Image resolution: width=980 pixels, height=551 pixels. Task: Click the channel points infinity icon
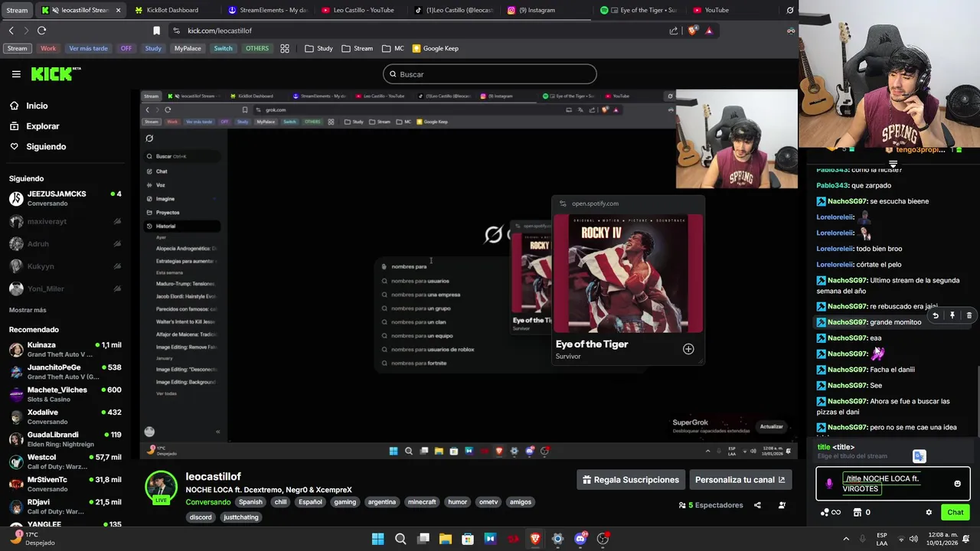[x=836, y=513]
